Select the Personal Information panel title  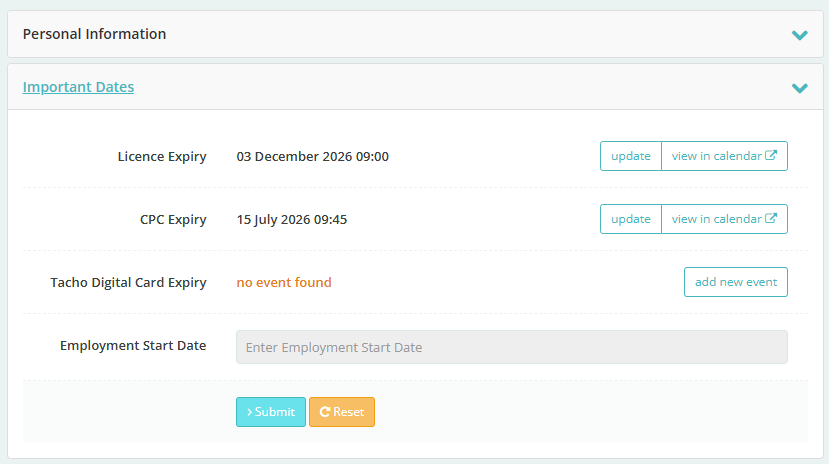coord(94,34)
